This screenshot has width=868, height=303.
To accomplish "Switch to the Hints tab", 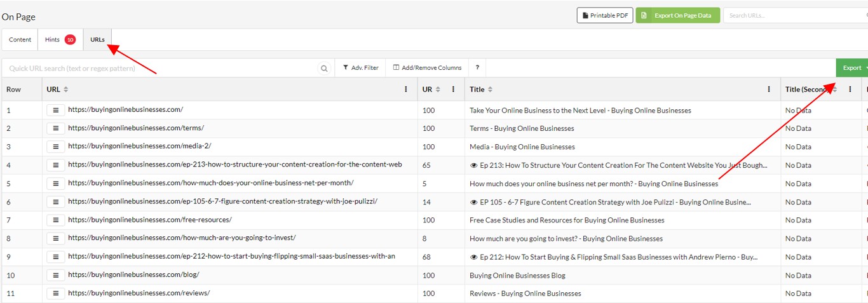I will [60, 39].
